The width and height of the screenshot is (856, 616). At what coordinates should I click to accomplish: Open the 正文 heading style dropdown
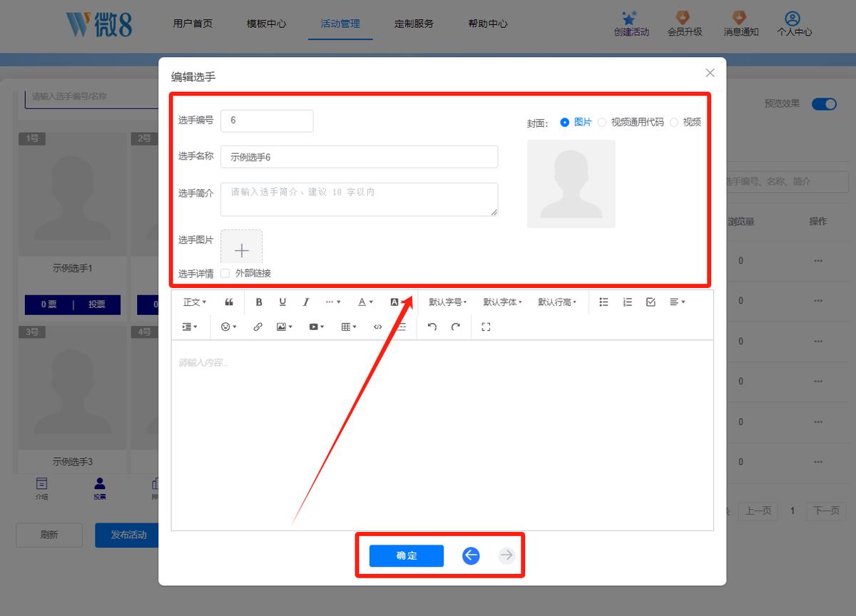[195, 302]
